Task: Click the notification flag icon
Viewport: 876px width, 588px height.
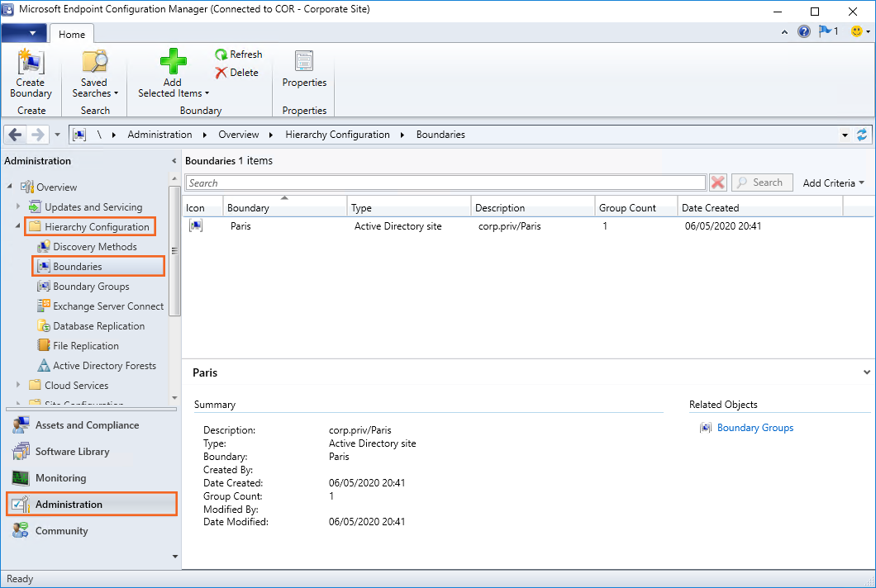Action: [x=826, y=32]
